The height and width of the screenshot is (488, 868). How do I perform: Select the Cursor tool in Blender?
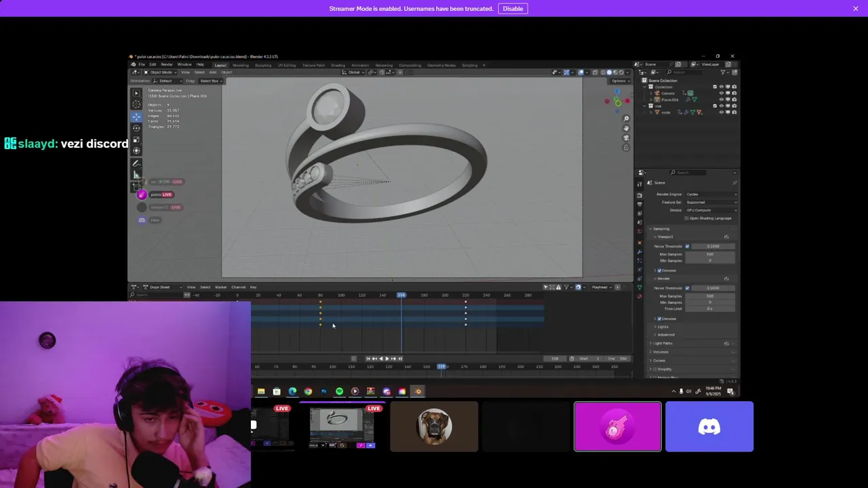136,104
